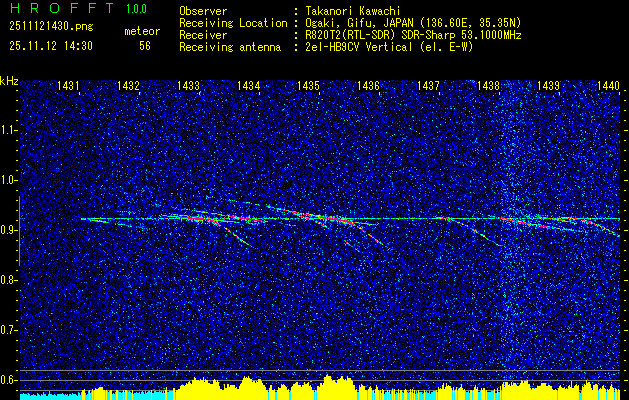Click the 1432 time marker
Viewport: 629px width, 400px height.
(128, 85)
